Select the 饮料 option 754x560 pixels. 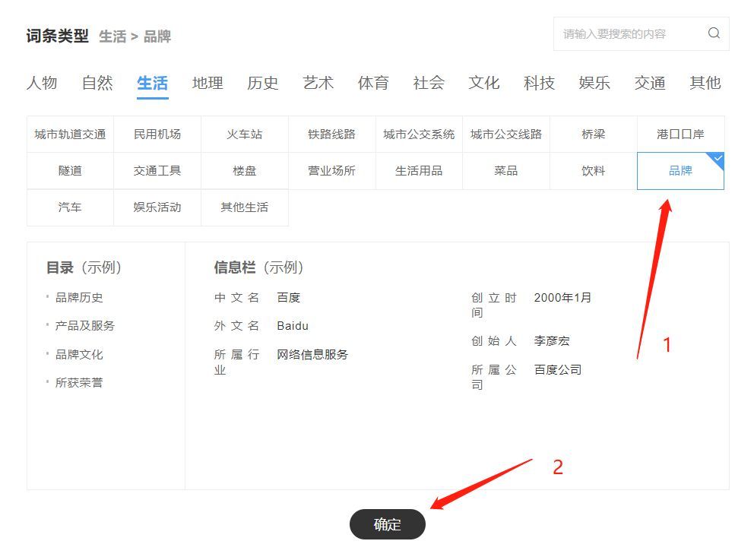(593, 171)
